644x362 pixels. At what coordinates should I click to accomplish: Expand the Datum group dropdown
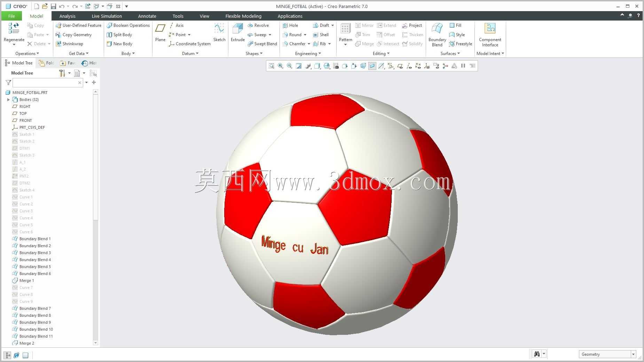[190, 54]
